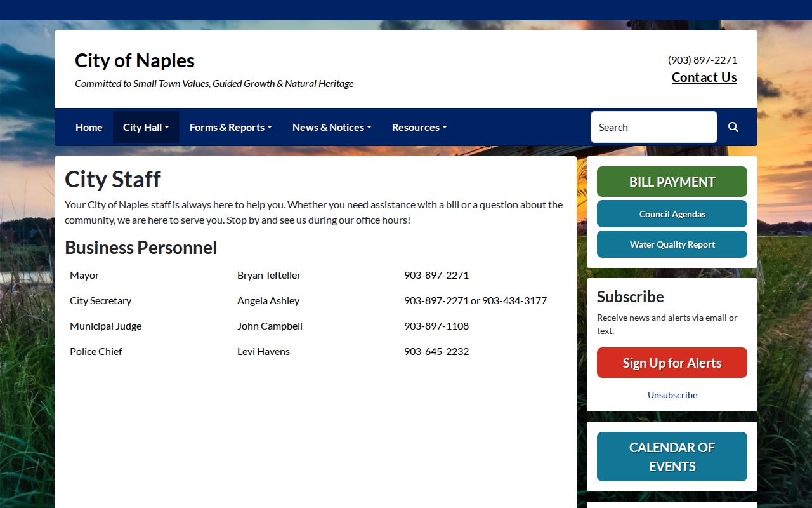Viewport: 812px width, 508px height.
Task: Click the City Staff page heading
Action: [x=113, y=179]
